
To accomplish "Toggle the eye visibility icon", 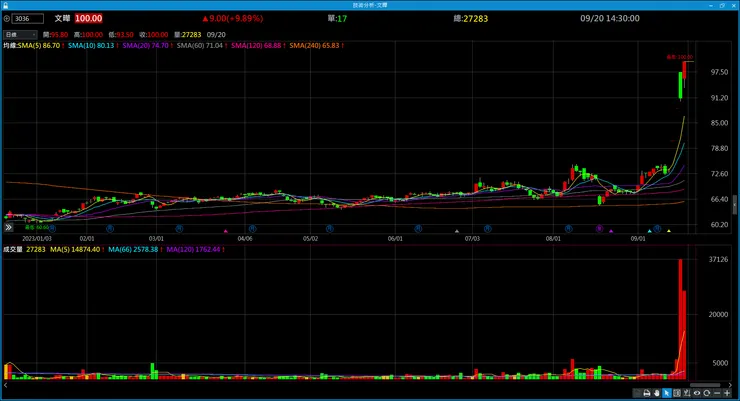I will pyautogui.click(x=697, y=393).
